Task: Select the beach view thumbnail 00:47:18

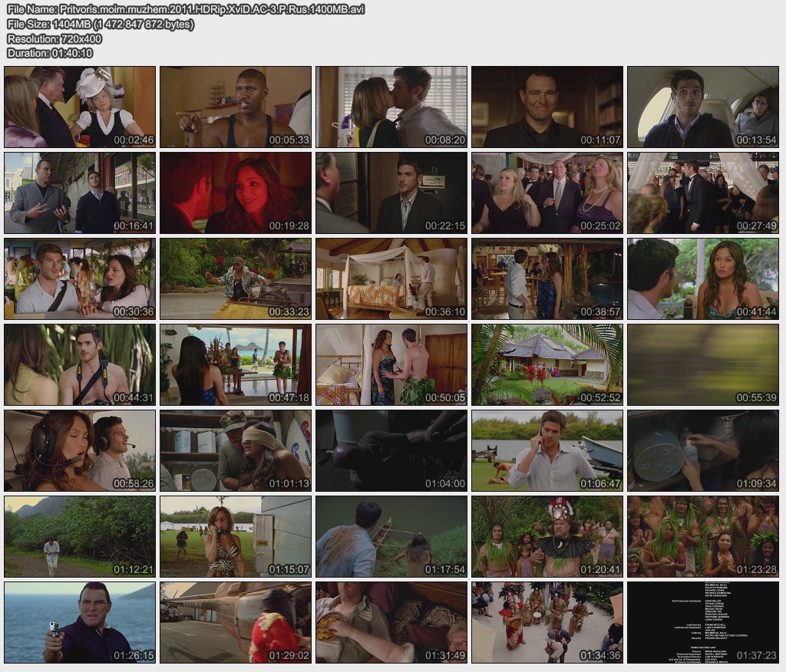Action: [236, 365]
